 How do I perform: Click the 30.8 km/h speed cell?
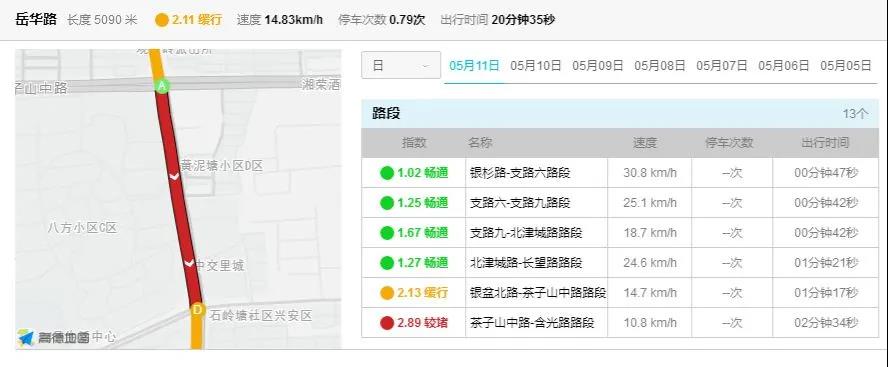coord(650,173)
